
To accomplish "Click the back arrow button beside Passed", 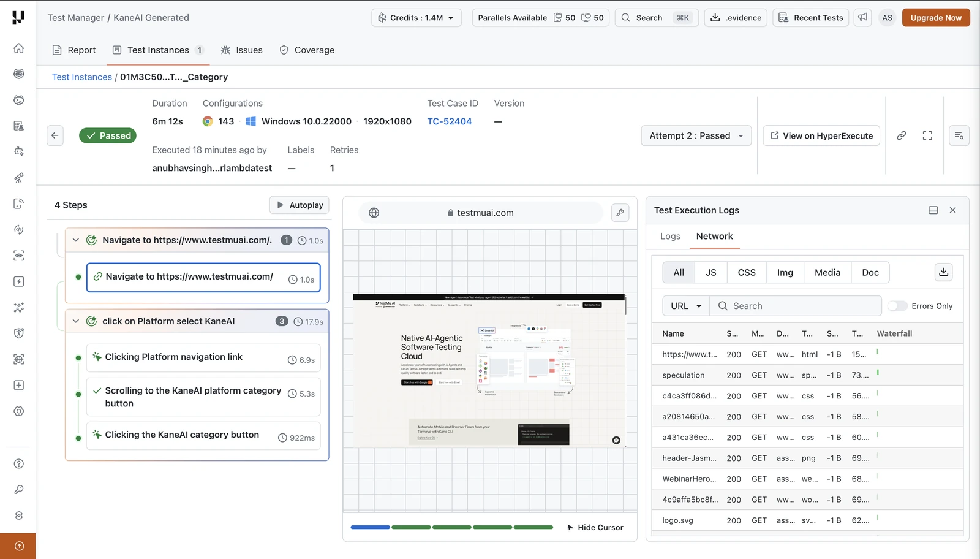I will 55,135.
